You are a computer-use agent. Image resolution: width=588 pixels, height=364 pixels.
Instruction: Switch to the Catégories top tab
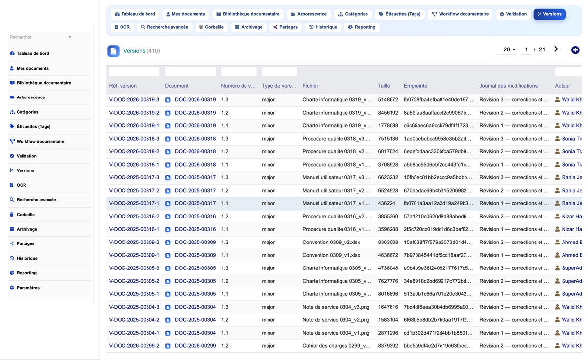tap(353, 14)
